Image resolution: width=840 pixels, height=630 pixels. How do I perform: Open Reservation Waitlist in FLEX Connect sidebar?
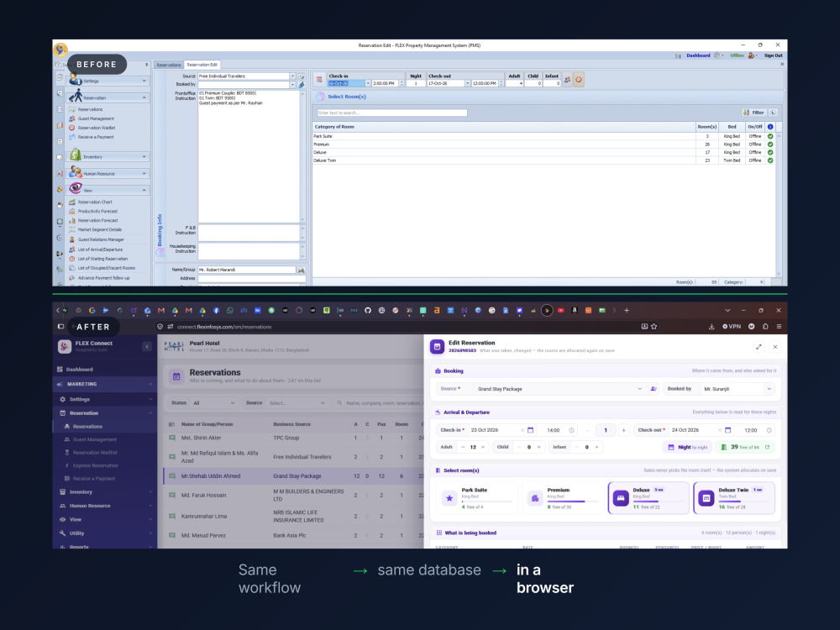click(94, 453)
